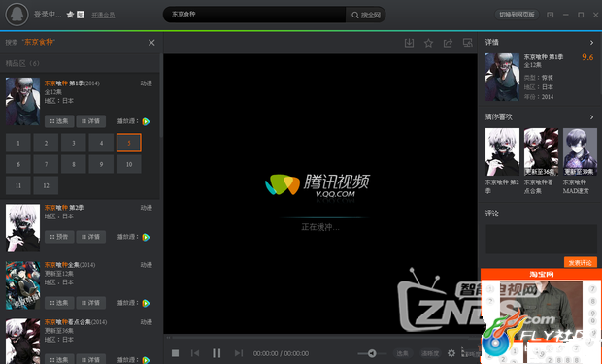Screen dimensions: 602x364
Task: Click the download icon above the video
Action: [410, 43]
